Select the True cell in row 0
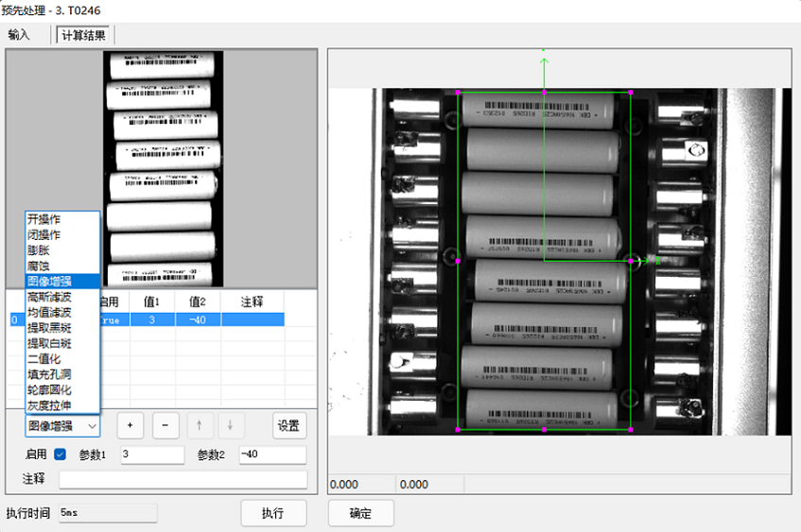This screenshot has height=532, width=801. point(114,319)
